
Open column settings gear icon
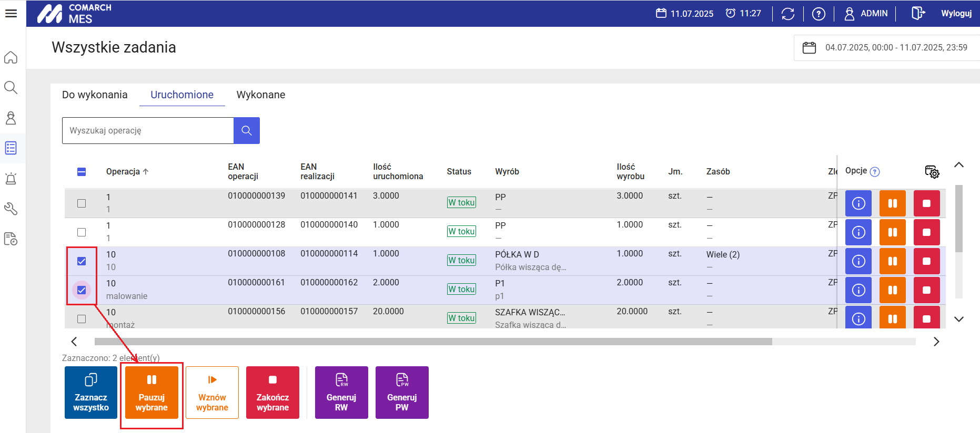pyautogui.click(x=932, y=172)
